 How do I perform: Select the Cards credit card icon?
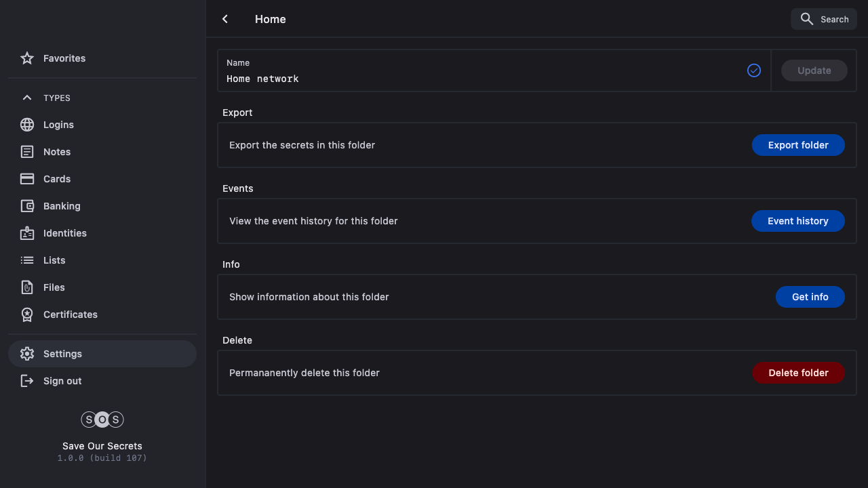[x=27, y=179]
